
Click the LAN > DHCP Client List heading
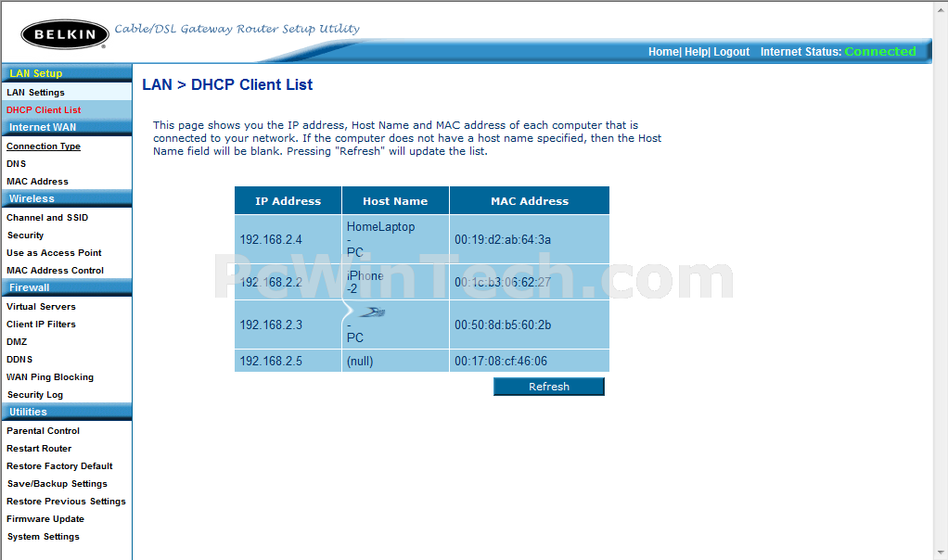pyautogui.click(x=227, y=84)
